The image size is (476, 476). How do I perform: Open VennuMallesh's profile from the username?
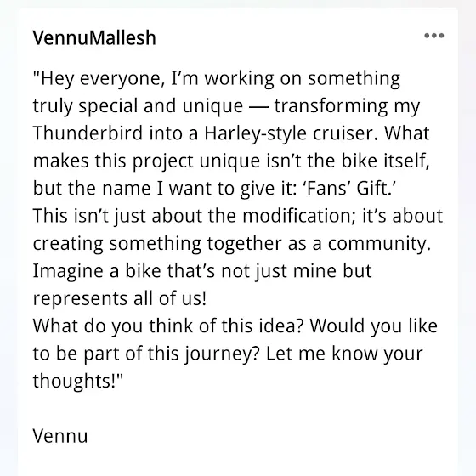tap(94, 37)
